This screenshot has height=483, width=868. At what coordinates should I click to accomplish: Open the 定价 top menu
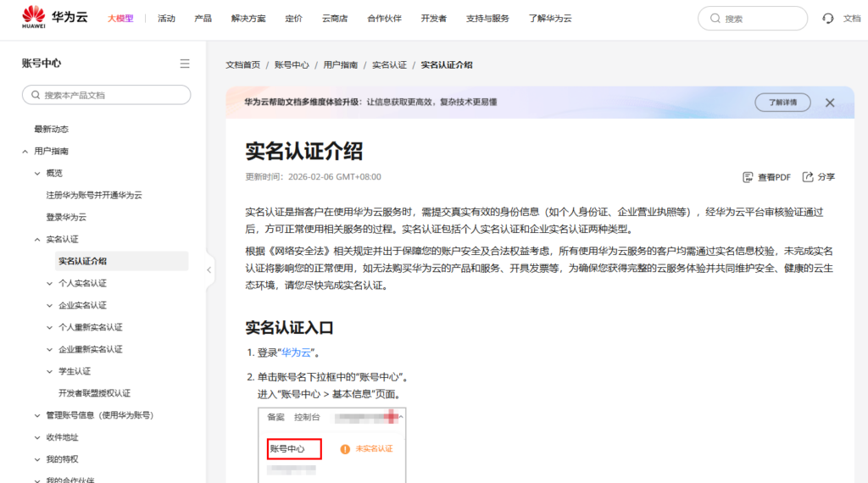click(293, 19)
